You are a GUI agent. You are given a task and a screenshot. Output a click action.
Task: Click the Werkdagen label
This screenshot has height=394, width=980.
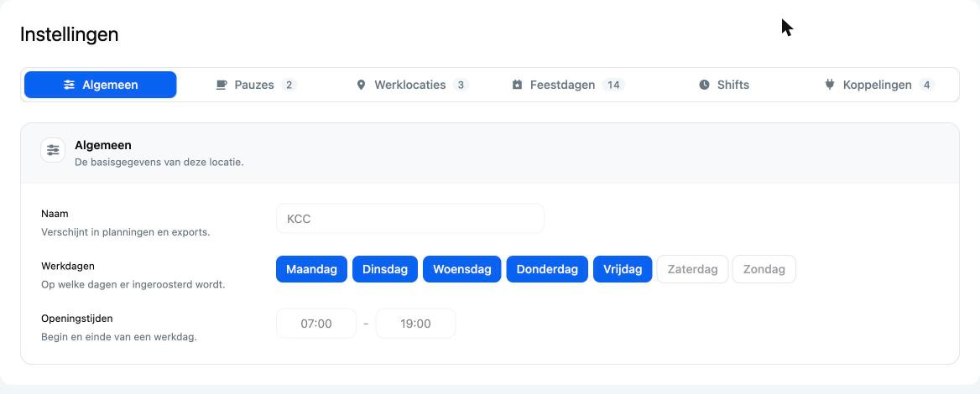coord(68,266)
